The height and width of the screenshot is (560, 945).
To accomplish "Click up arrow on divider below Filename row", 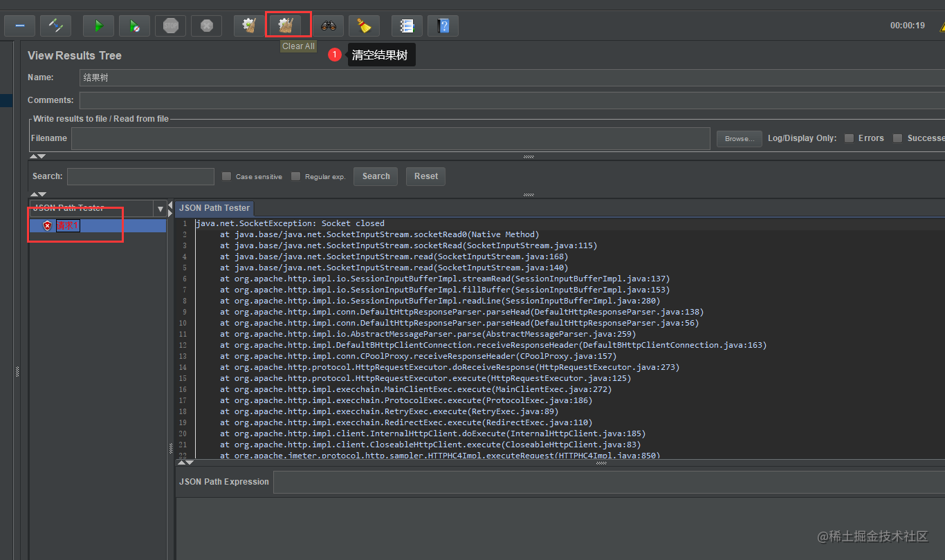I will click(x=33, y=157).
